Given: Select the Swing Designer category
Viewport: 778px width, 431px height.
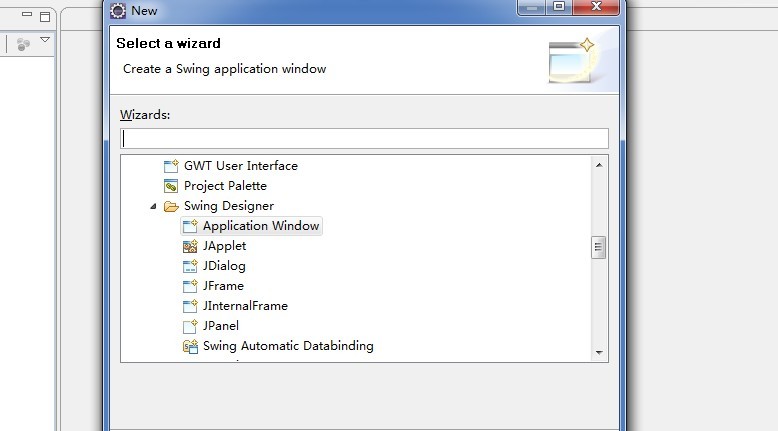Looking at the screenshot, I should coord(229,206).
